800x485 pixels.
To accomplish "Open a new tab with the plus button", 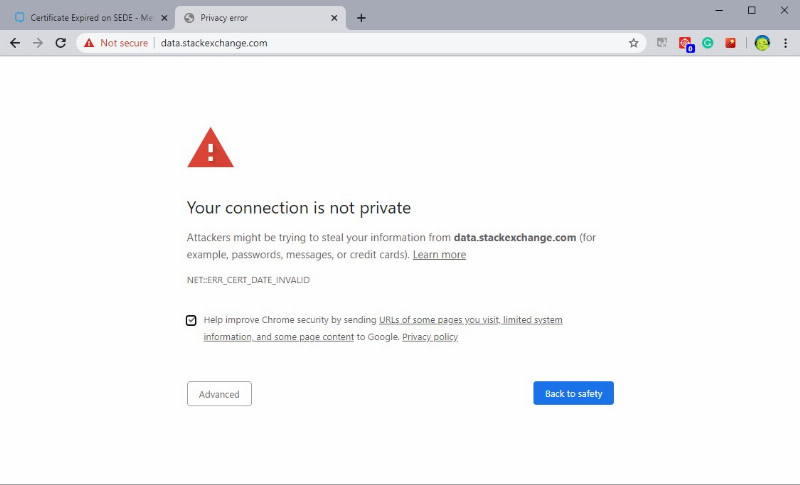I will tap(361, 18).
